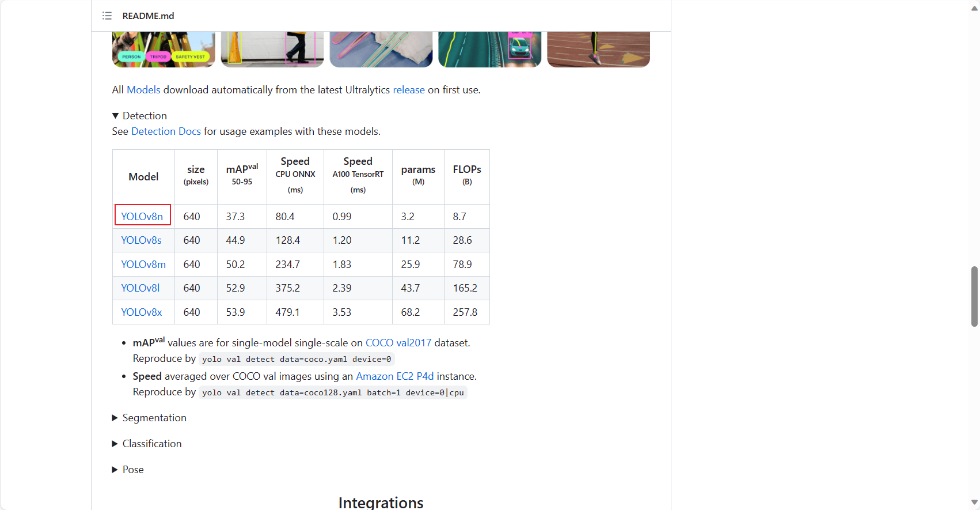The width and height of the screenshot is (980, 510).
Task: Click the Speed CPU ONNX column header
Action: (295, 177)
